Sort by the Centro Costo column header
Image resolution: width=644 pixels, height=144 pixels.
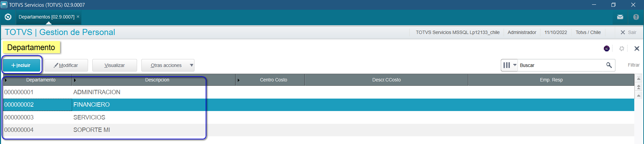[270, 80]
